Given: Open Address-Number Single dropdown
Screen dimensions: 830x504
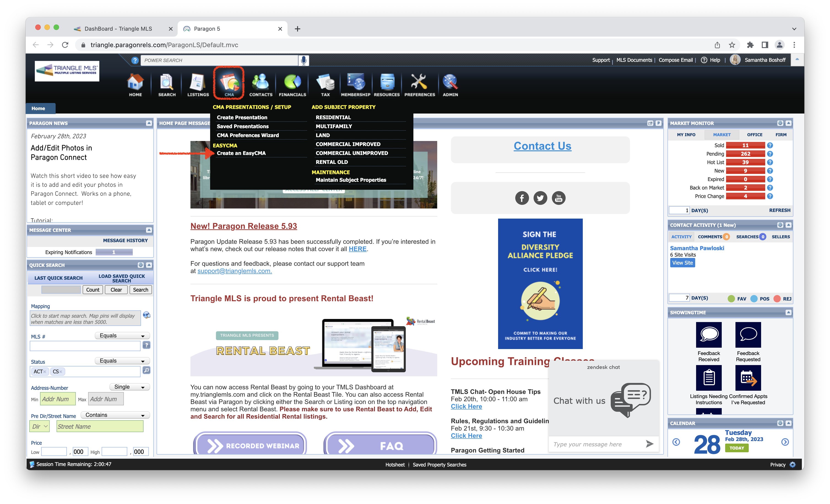Looking at the screenshot, I should pos(129,387).
